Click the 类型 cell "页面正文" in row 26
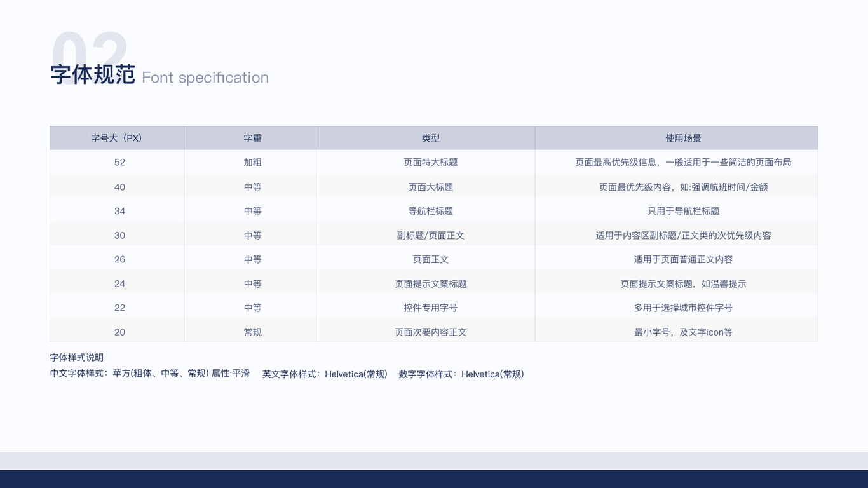Image resolution: width=868 pixels, height=488 pixels. [431, 259]
